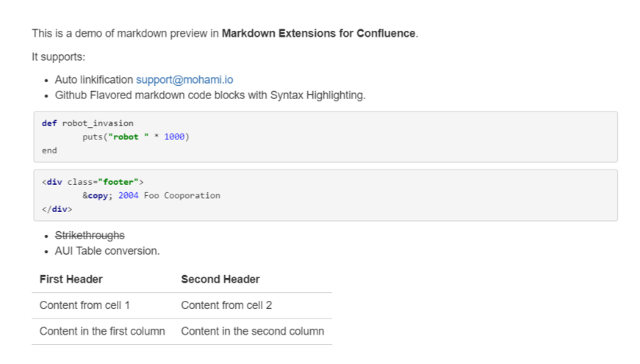The width and height of the screenshot is (640, 364).
Task: Click the "Auto linkification" bullet text
Action: [94, 79]
